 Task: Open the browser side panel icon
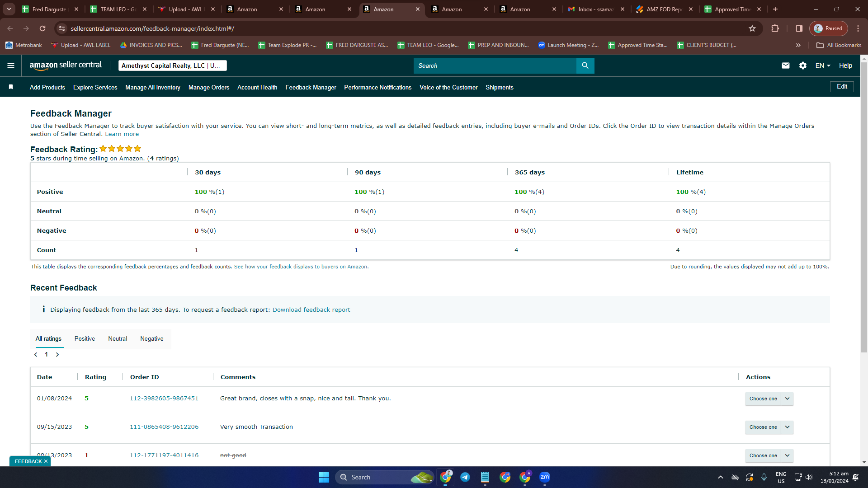pos(799,28)
